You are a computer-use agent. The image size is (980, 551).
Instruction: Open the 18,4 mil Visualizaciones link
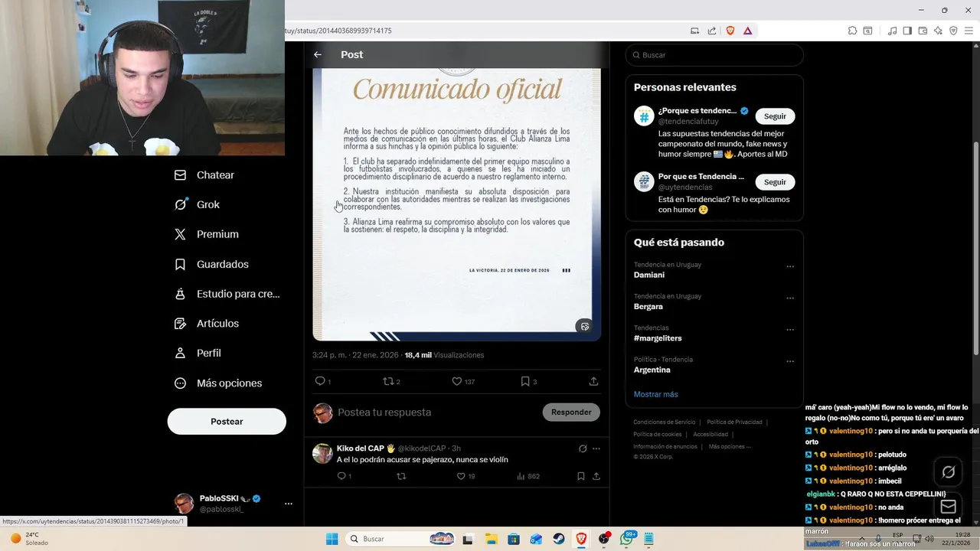coord(444,355)
